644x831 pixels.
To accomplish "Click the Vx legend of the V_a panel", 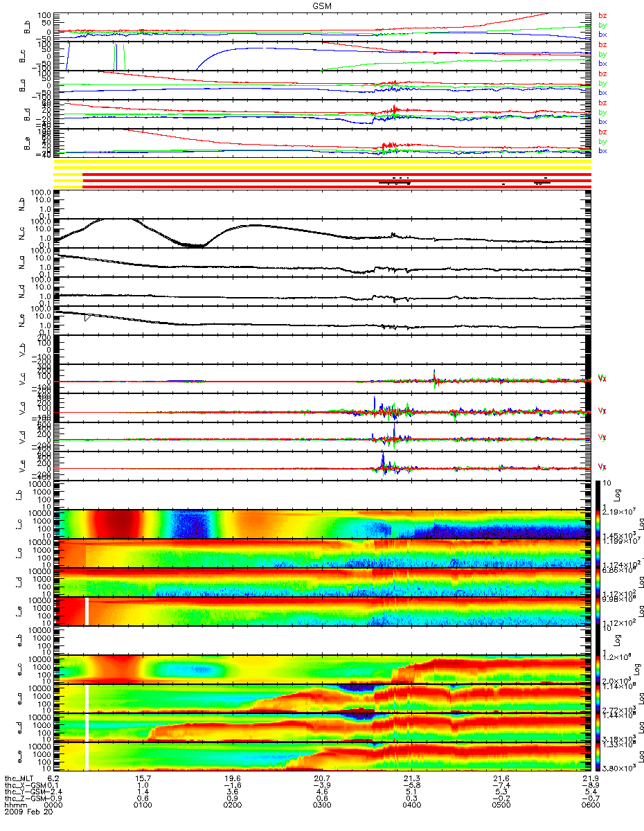I will click(602, 411).
